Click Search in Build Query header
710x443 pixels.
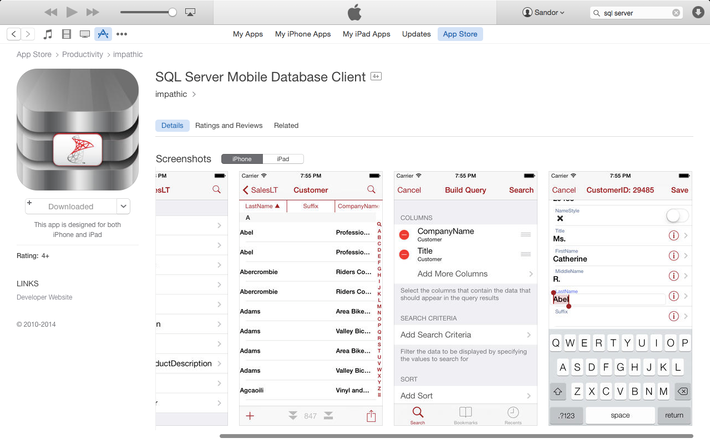521,190
